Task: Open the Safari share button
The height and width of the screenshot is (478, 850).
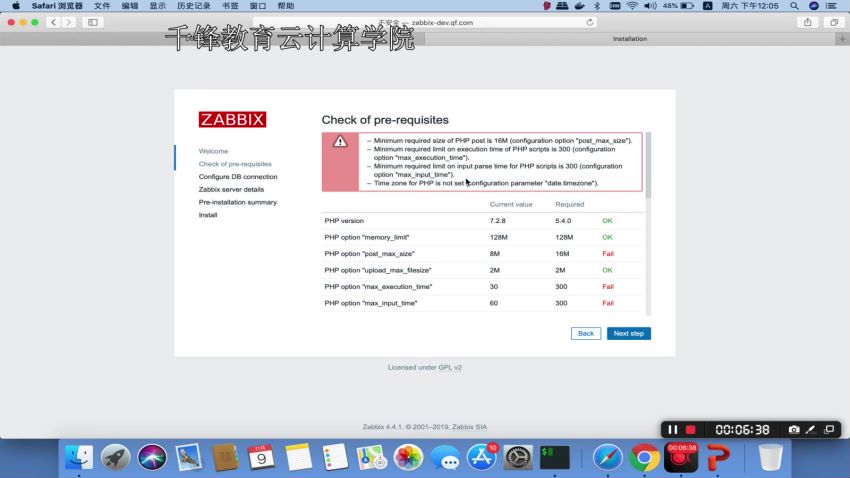Action: click(x=808, y=22)
